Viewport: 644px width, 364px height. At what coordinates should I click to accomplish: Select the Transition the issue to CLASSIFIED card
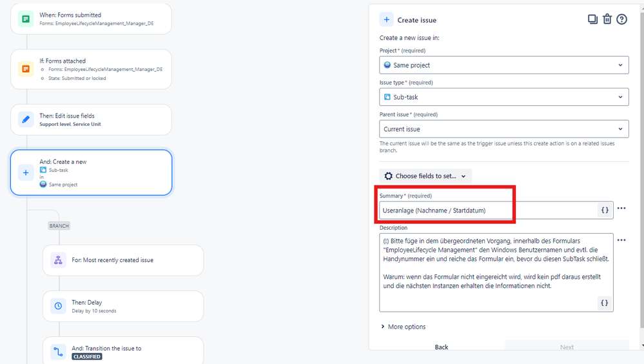tap(123, 350)
